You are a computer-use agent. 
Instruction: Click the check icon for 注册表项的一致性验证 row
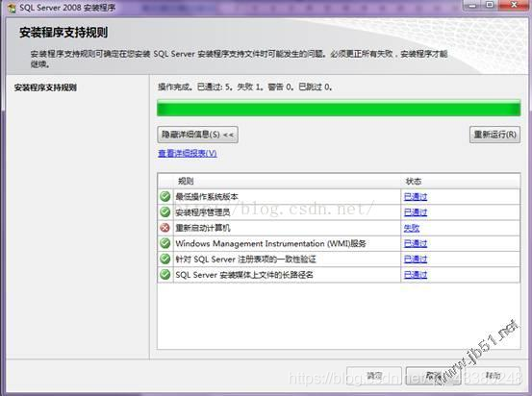click(x=165, y=259)
